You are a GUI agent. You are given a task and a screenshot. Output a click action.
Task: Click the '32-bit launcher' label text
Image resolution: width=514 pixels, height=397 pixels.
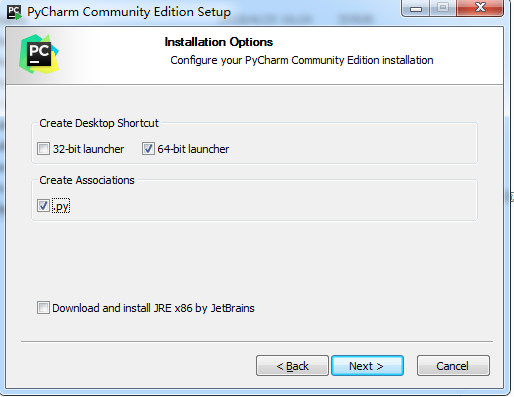88,149
